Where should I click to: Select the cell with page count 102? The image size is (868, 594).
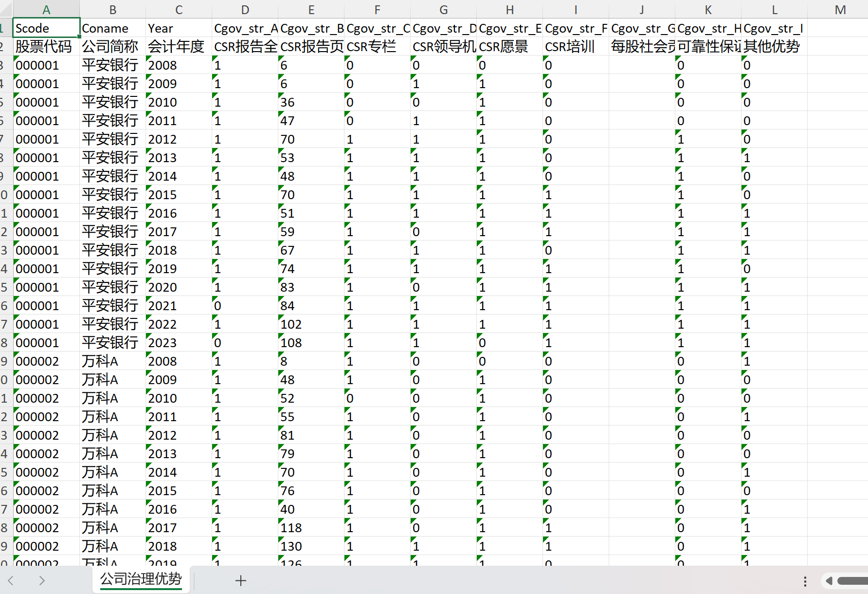pyautogui.click(x=311, y=324)
